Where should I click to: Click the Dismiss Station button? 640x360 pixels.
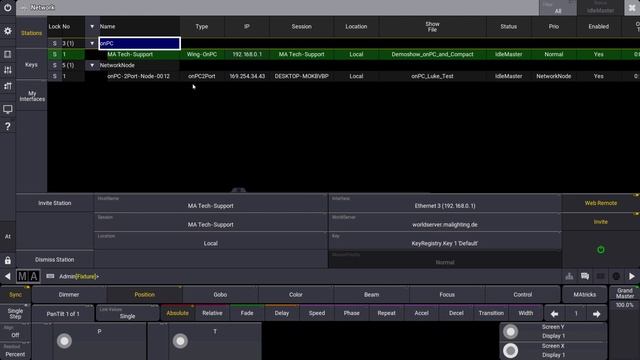tap(55, 260)
